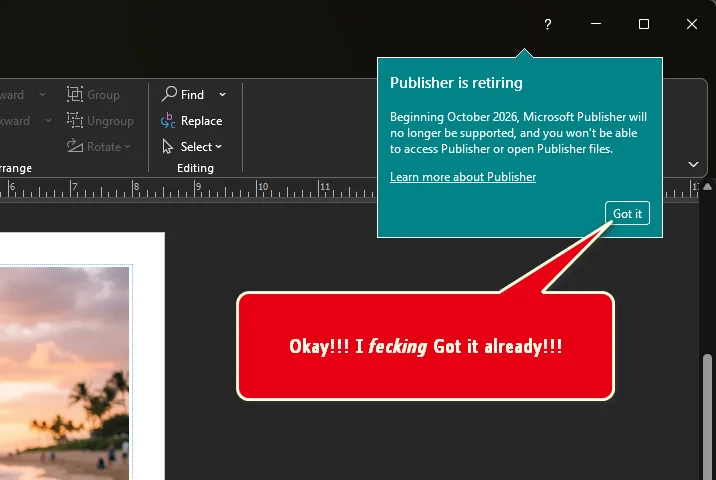The height and width of the screenshot is (480, 716).
Task: Click the Ungroup objects button
Action: 100,121
